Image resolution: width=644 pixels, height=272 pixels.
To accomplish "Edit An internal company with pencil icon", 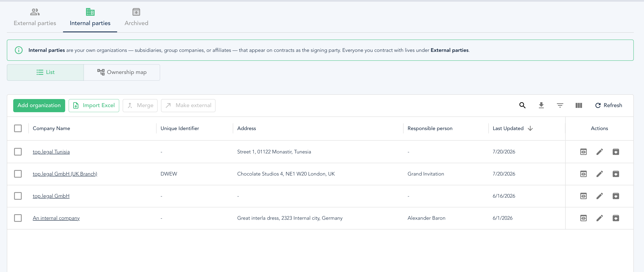I will 599,218.
